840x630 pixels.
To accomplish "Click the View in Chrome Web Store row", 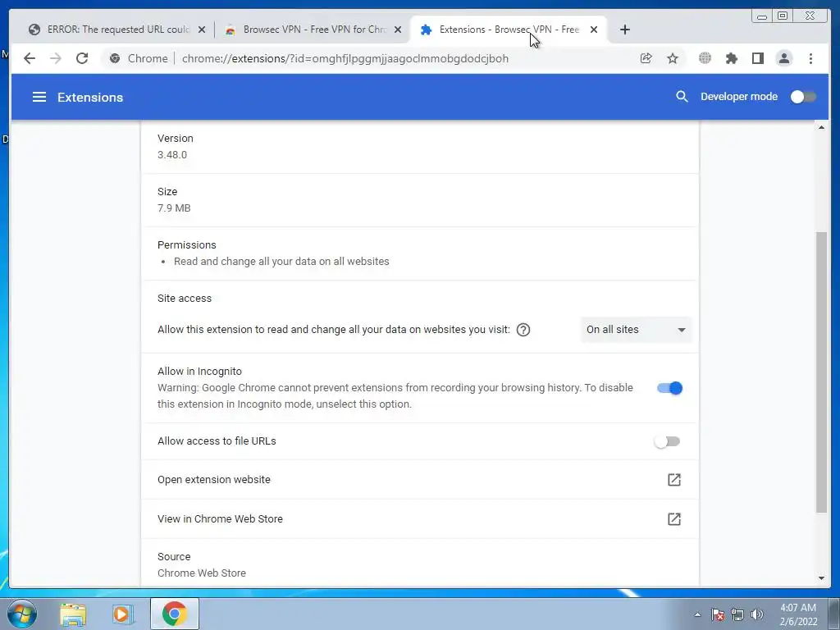I will point(420,518).
